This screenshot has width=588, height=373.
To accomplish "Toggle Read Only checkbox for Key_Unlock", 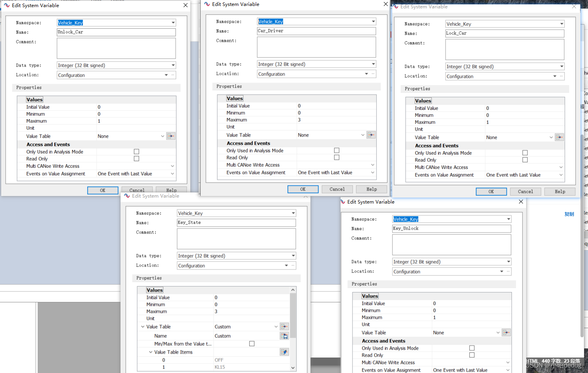I will click(472, 355).
